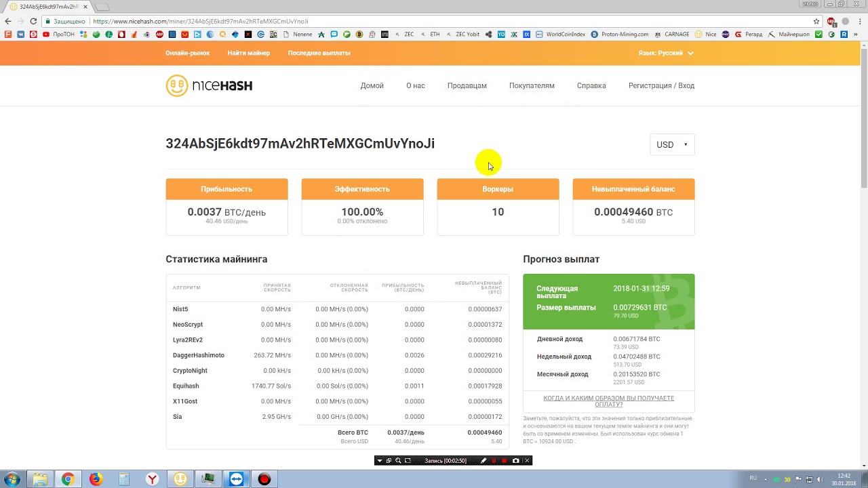Click inside the browser address bar
The width and height of the screenshot is (868, 488).
click(271, 20)
